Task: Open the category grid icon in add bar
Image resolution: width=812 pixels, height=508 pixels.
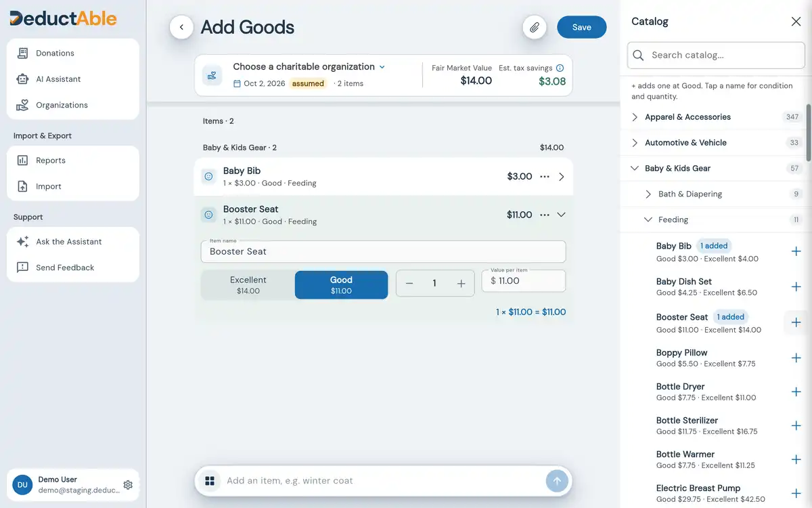Action: [210, 481]
